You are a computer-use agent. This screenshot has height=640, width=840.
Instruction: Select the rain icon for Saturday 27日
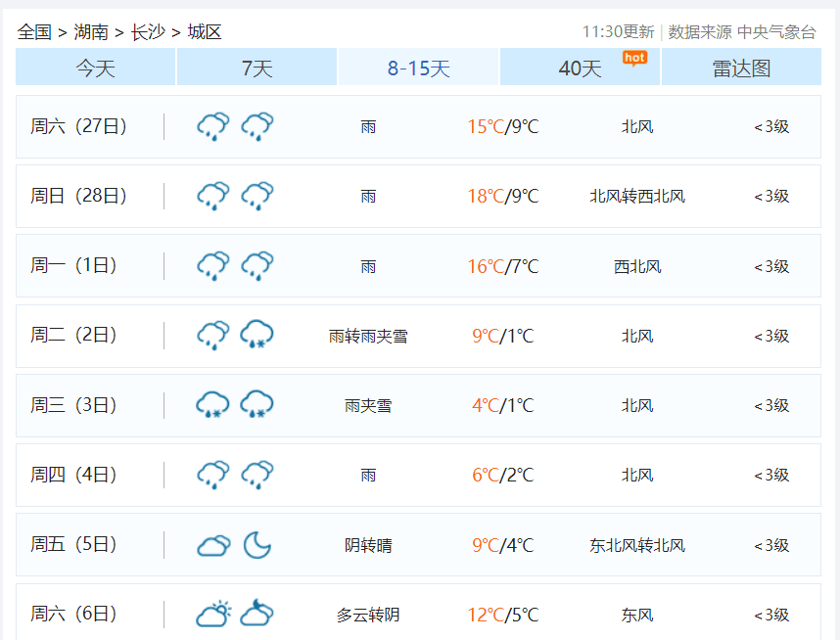212,125
